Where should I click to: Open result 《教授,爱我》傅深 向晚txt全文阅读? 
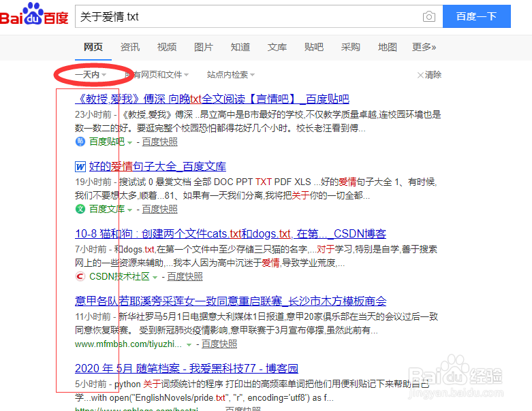pos(212,99)
